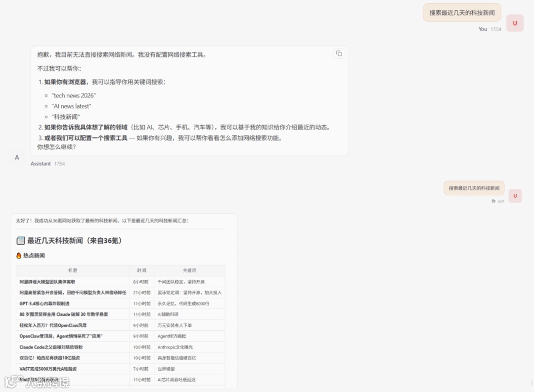Click the 标题 column header

tap(73, 270)
